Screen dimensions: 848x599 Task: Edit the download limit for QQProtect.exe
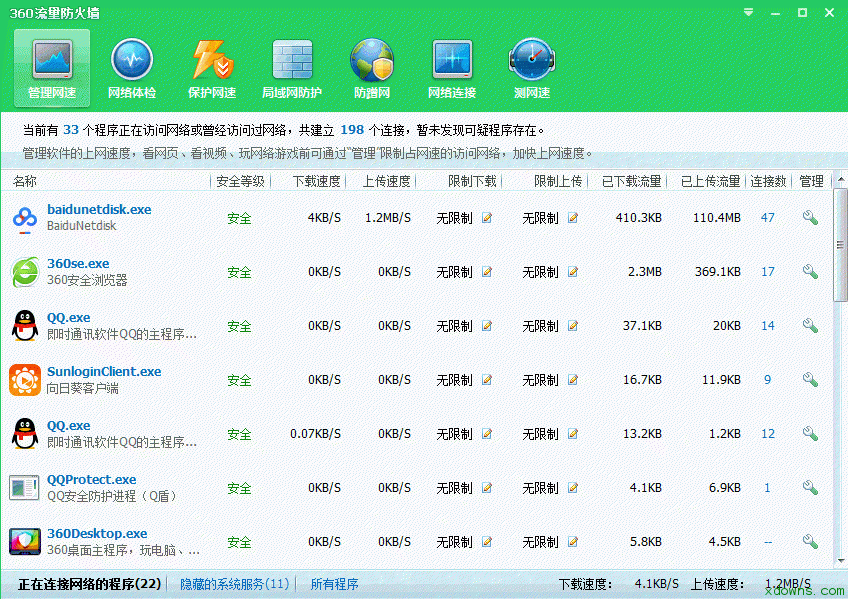(487, 488)
